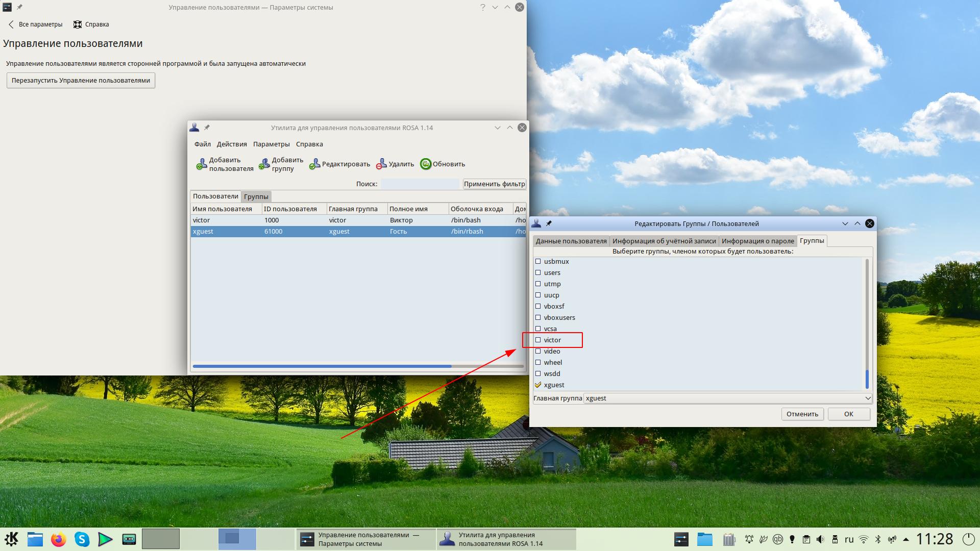The height and width of the screenshot is (551, 980).
Task: Expand the hidden system tray icons arrow
Action: pos(906,539)
